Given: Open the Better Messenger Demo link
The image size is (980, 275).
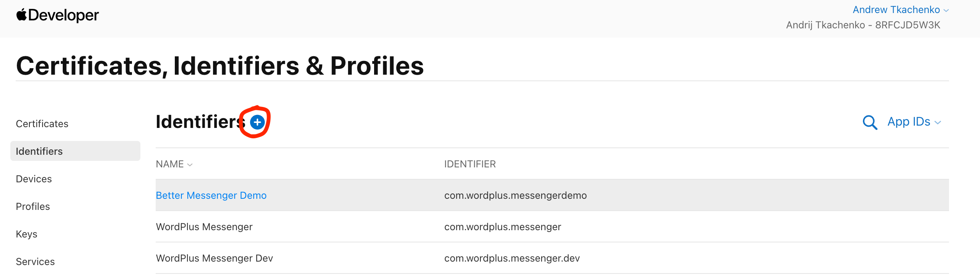Looking at the screenshot, I should (x=211, y=195).
